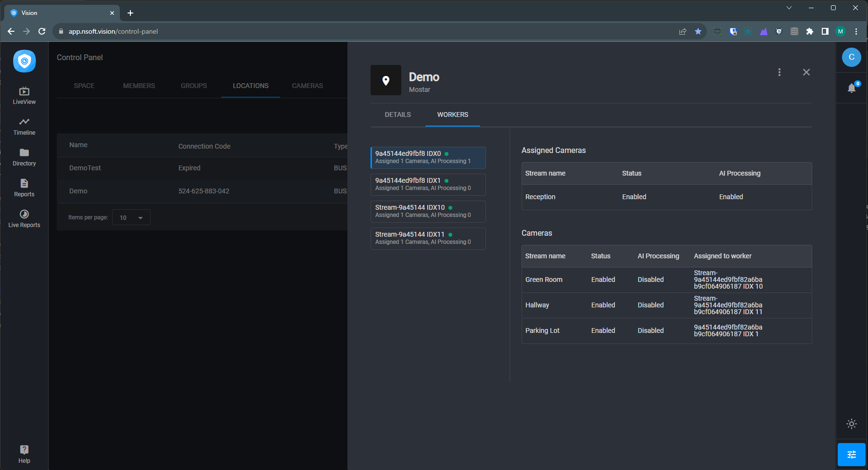
Task: Open Chrome profile M avatar
Action: point(841,31)
